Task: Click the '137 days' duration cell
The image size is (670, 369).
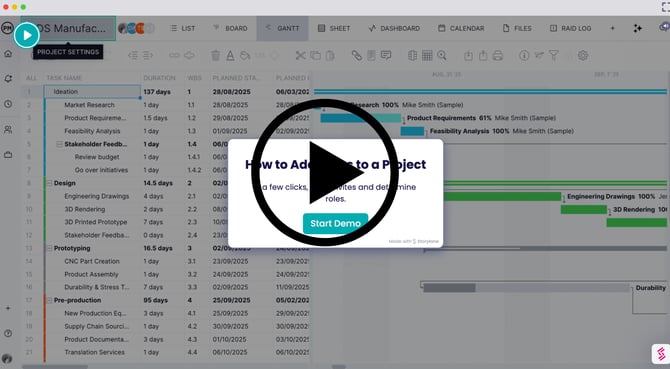Action: [x=157, y=92]
